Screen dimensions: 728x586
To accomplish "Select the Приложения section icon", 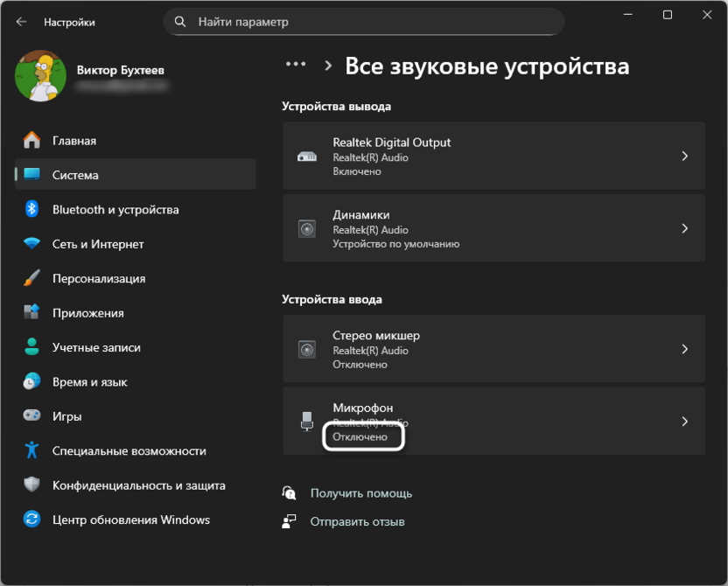I will coord(31,312).
